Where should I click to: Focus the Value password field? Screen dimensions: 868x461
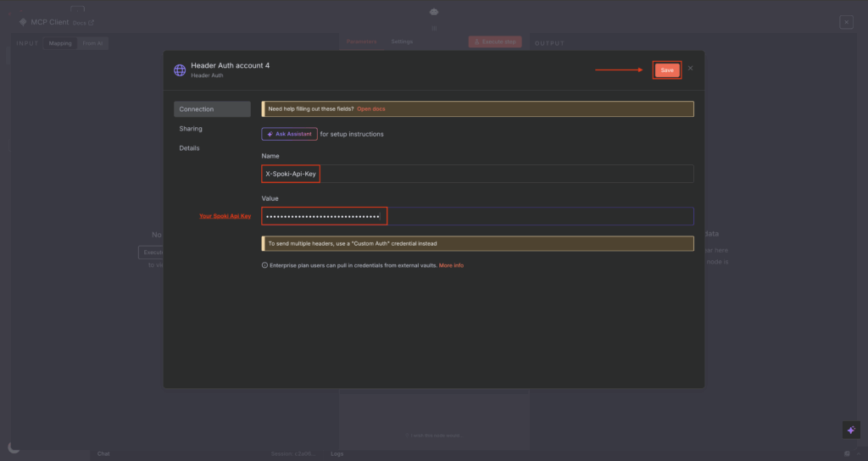coord(476,216)
